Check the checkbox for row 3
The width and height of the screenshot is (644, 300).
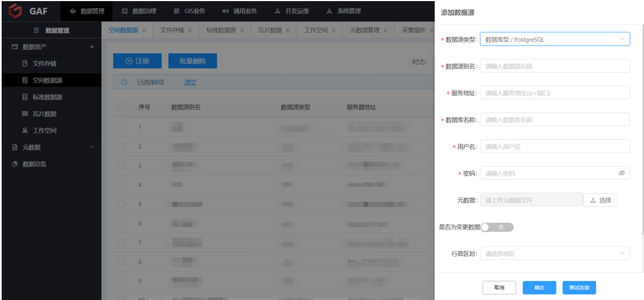pyautogui.click(x=121, y=165)
